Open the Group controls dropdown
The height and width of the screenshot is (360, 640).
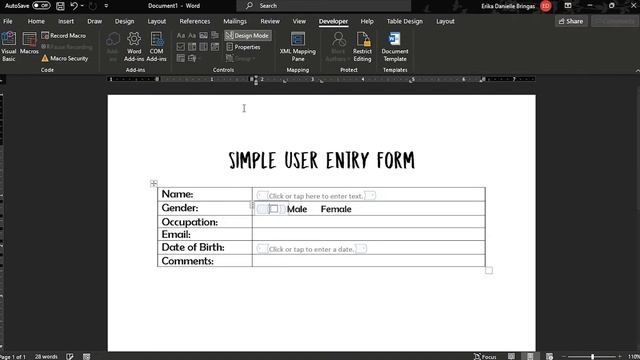pyautogui.click(x=240, y=58)
